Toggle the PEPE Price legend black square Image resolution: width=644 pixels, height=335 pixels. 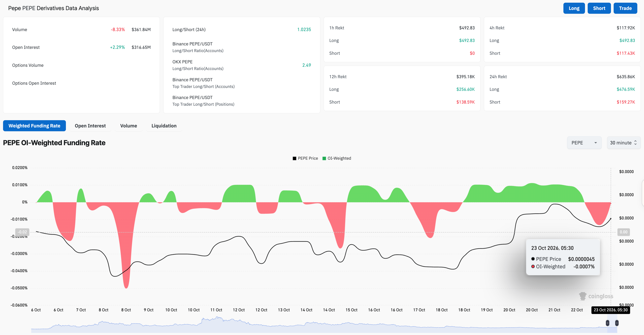click(294, 158)
